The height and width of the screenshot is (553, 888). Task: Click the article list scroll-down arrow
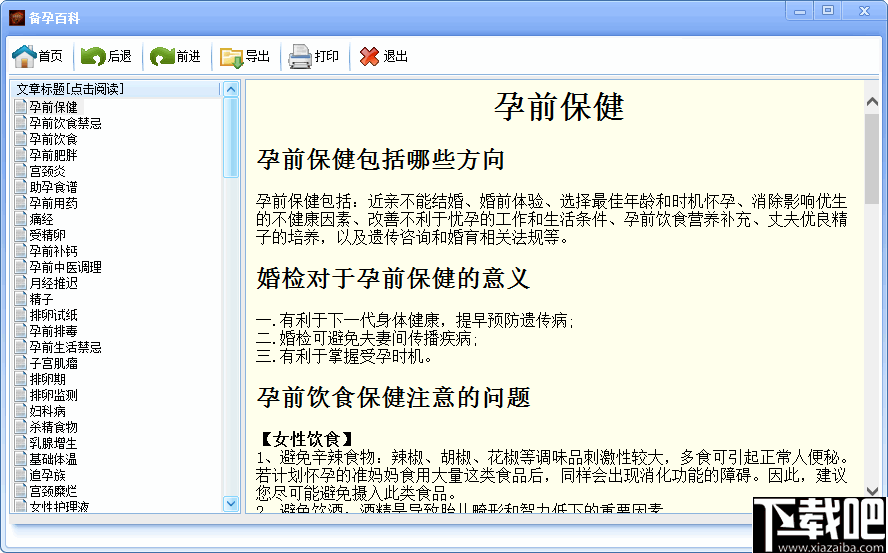231,503
